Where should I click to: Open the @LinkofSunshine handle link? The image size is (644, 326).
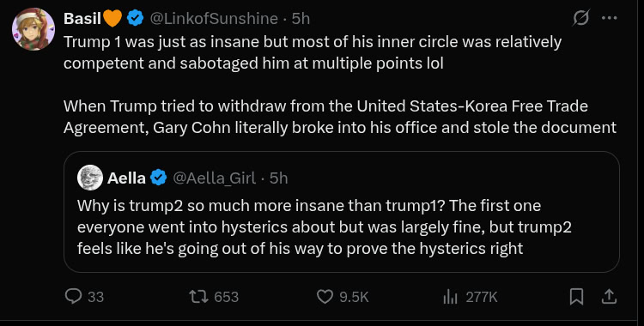[x=214, y=19]
